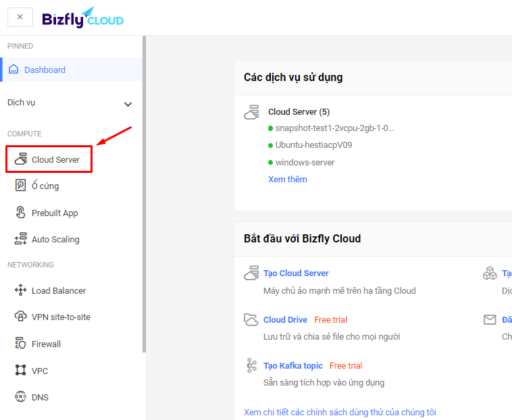Image resolution: width=512 pixels, height=420 pixels.
Task: Select server Ubuntu-hestiacpV09
Action: click(313, 145)
